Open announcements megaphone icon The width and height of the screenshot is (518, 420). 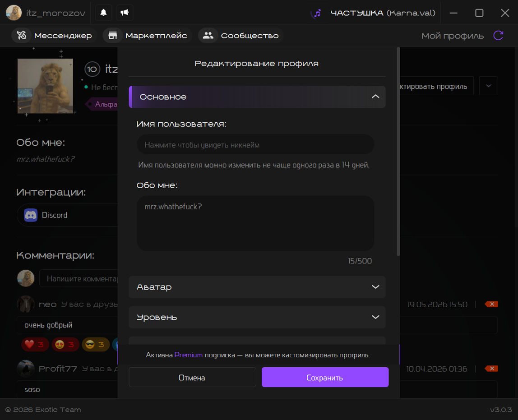click(125, 13)
